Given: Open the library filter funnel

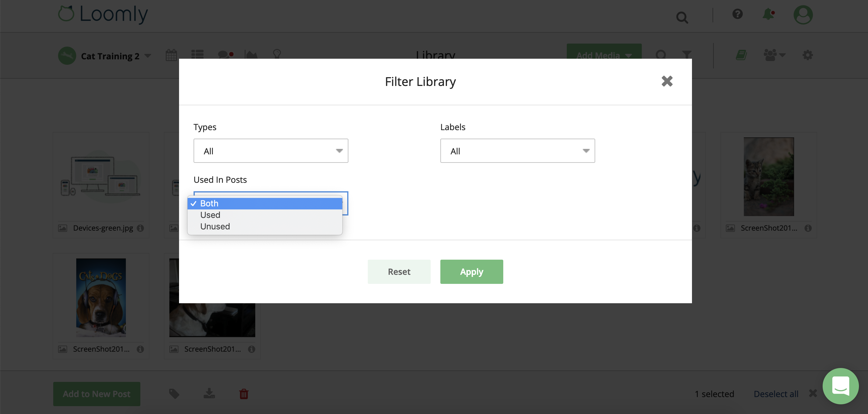Looking at the screenshot, I should click(686, 55).
